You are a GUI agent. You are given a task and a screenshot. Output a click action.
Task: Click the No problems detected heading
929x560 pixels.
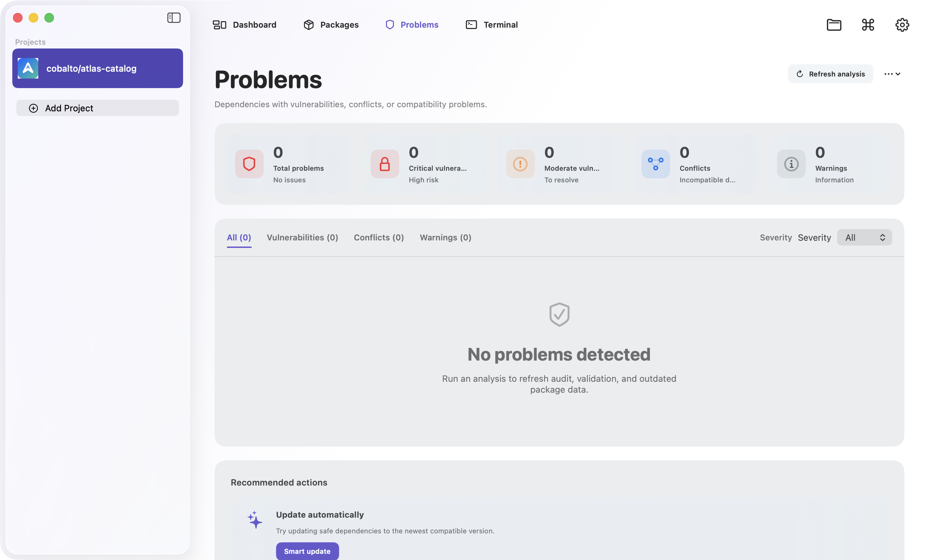[x=559, y=355]
